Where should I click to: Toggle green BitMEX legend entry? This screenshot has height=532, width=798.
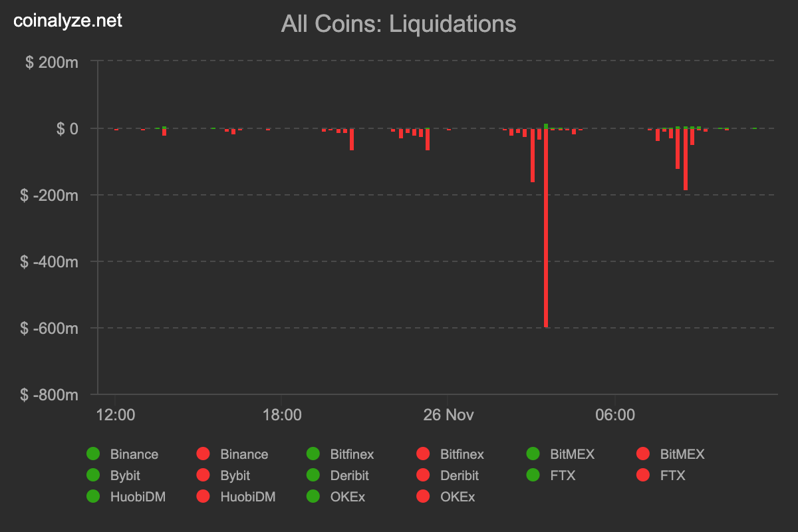pyautogui.click(x=533, y=454)
